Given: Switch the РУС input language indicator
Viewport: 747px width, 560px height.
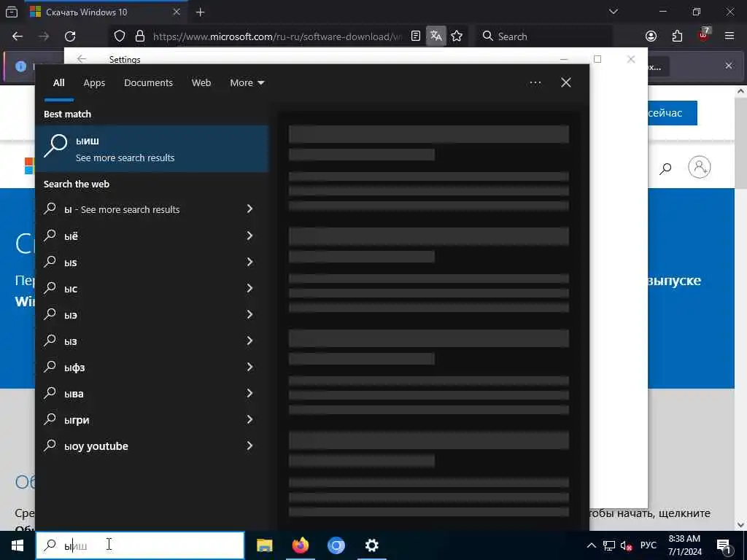Looking at the screenshot, I should click(649, 545).
